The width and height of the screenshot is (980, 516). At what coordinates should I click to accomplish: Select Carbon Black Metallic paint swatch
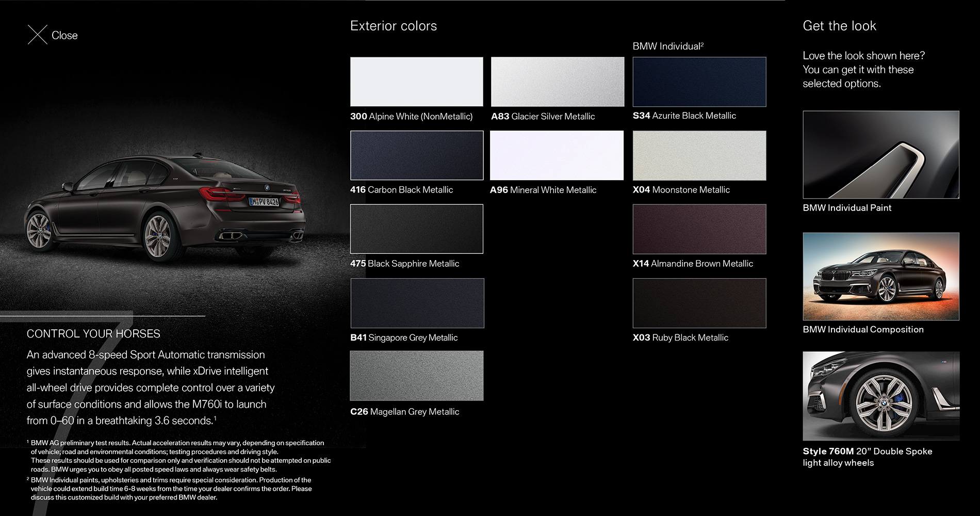coord(417,155)
